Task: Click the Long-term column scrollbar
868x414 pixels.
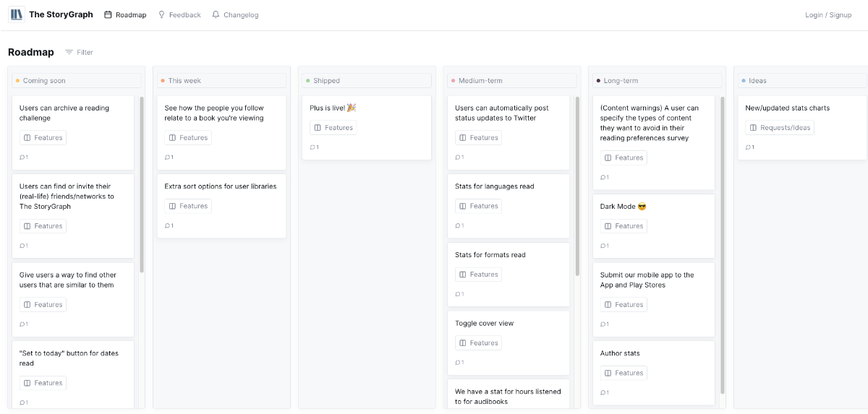Action: coord(723,246)
